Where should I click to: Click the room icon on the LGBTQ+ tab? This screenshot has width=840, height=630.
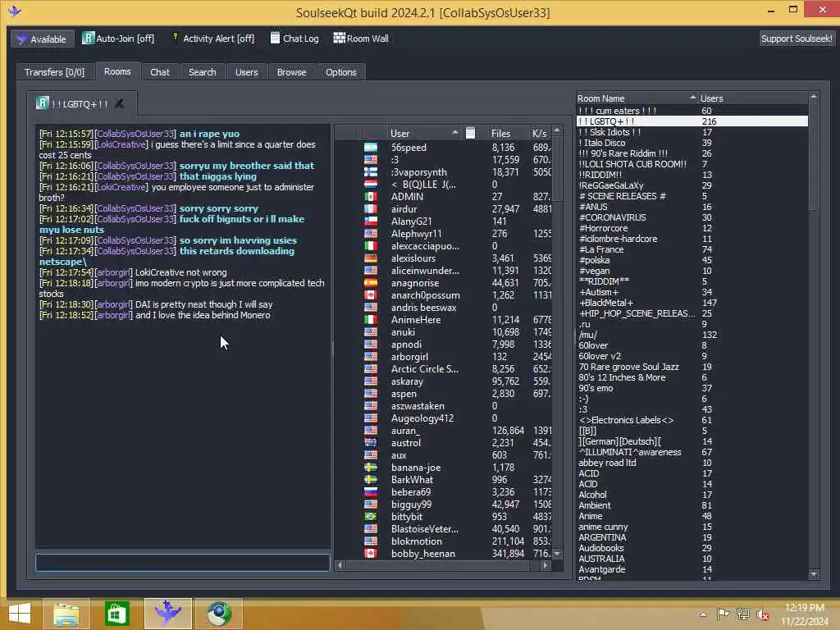tap(43, 103)
